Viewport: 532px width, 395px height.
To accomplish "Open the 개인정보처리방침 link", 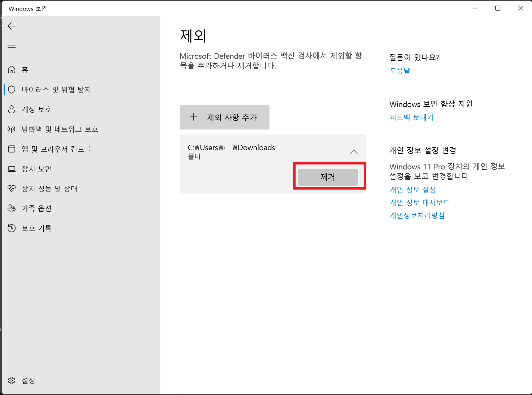I will pos(417,215).
